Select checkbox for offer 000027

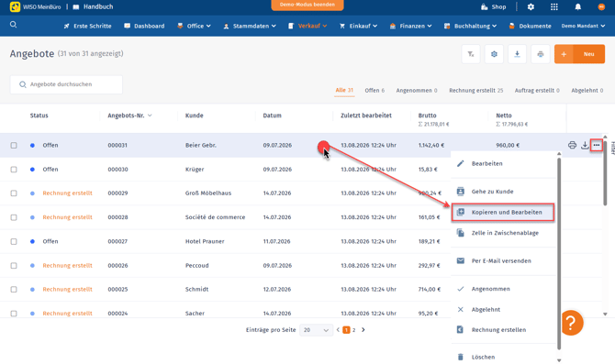14,242
